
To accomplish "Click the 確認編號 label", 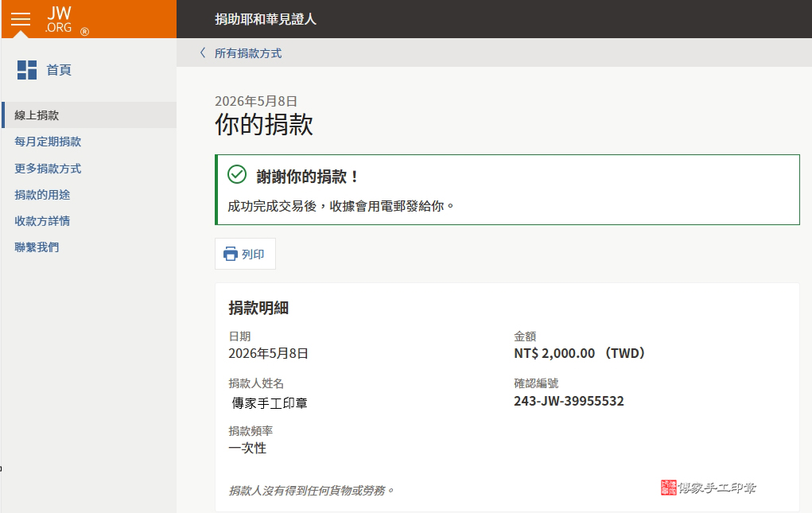I will tap(536, 383).
